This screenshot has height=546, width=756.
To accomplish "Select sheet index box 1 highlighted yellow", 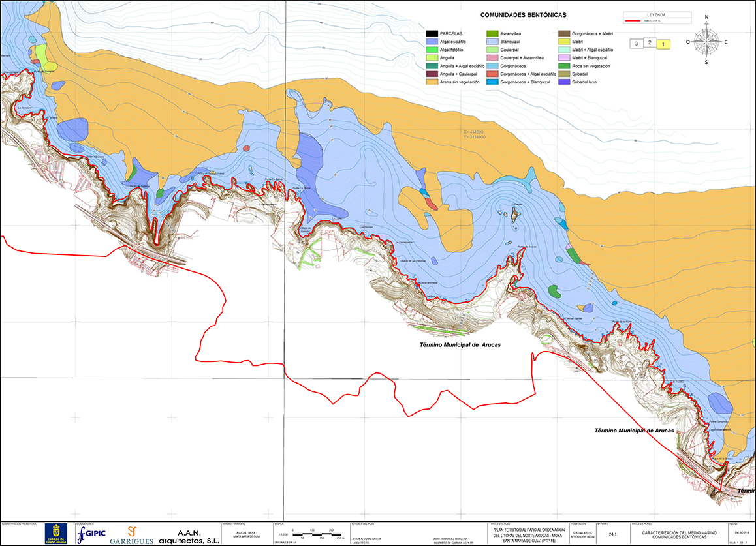I will click(663, 44).
